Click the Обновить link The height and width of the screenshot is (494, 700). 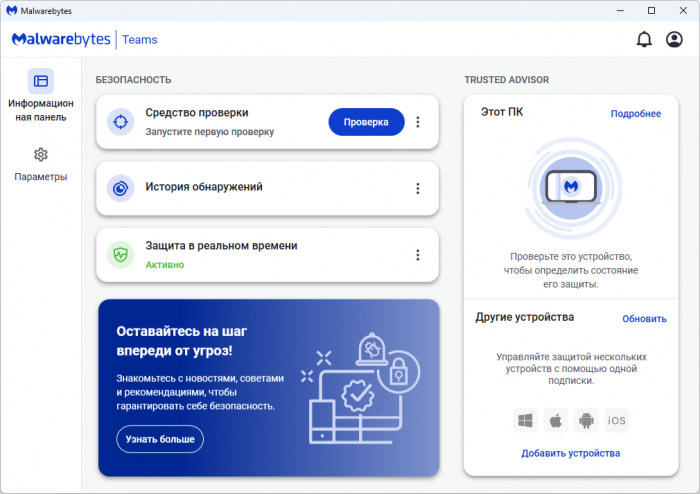click(643, 319)
